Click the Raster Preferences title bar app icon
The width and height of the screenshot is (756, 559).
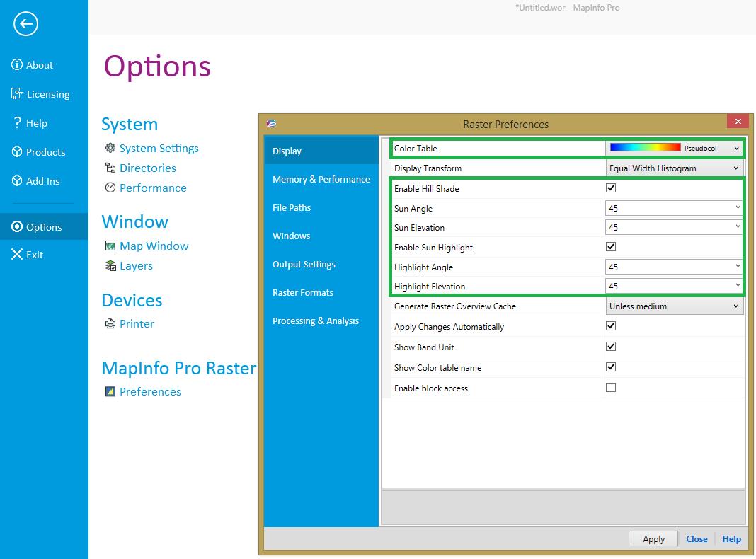click(271, 123)
